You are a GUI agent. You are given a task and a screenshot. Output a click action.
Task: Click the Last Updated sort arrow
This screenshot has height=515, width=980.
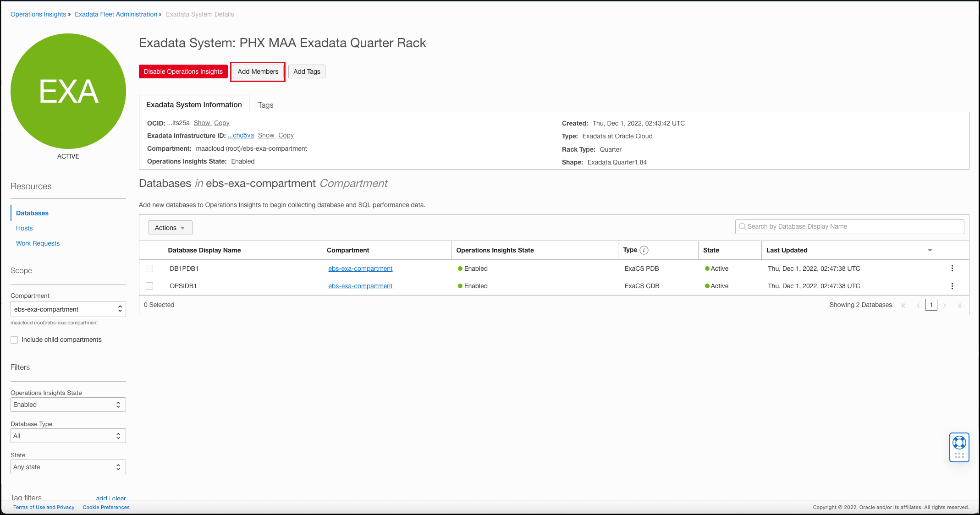click(930, 250)
